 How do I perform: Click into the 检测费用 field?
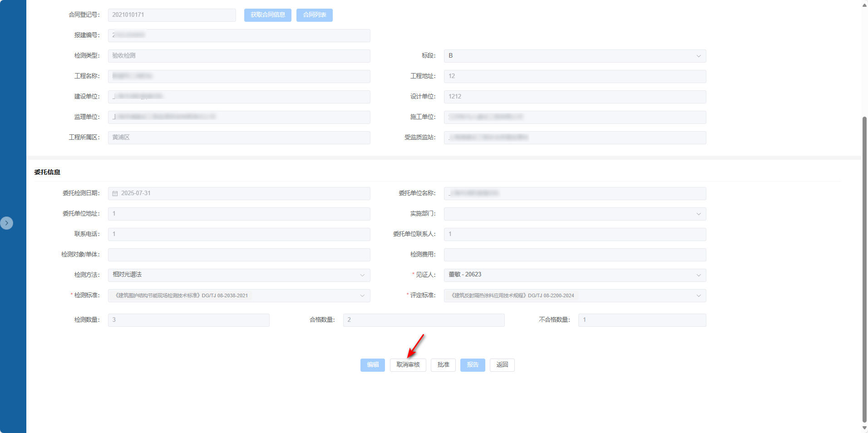[x=575, y=255]
